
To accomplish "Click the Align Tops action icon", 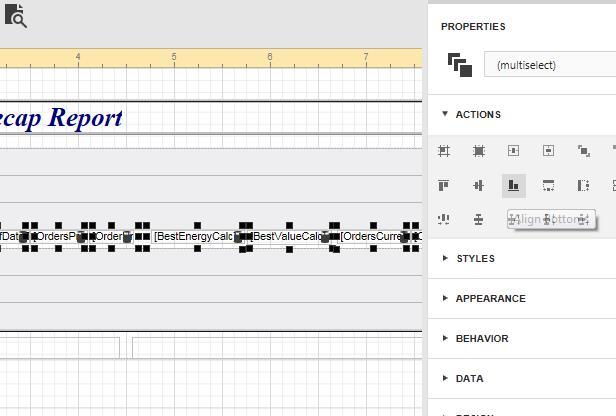I will click(444, 185).
